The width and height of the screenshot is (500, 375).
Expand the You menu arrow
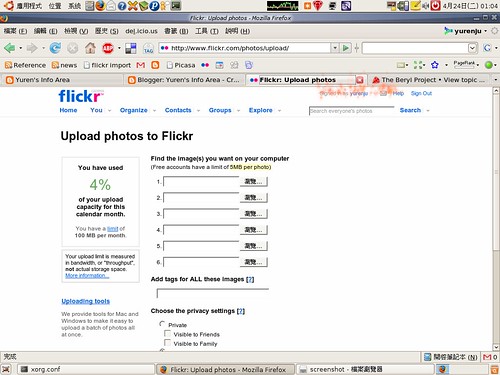coord(109,111)
